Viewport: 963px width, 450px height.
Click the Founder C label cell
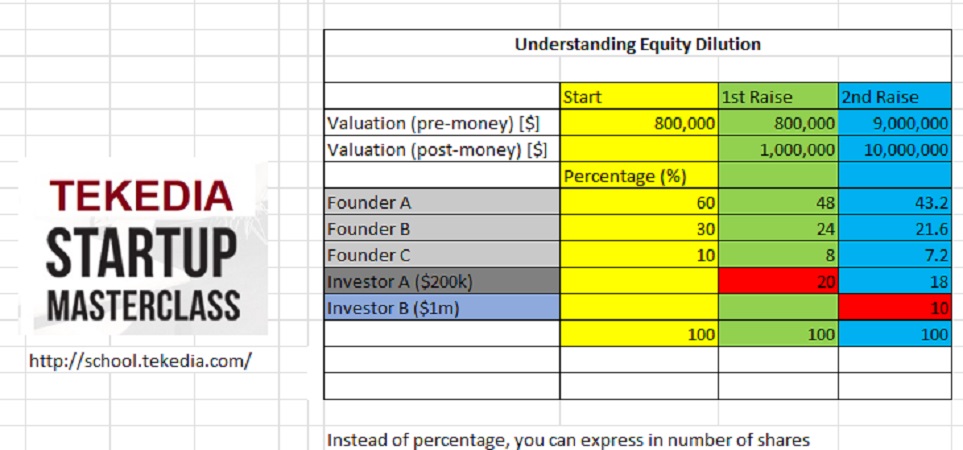coord(441,254)
